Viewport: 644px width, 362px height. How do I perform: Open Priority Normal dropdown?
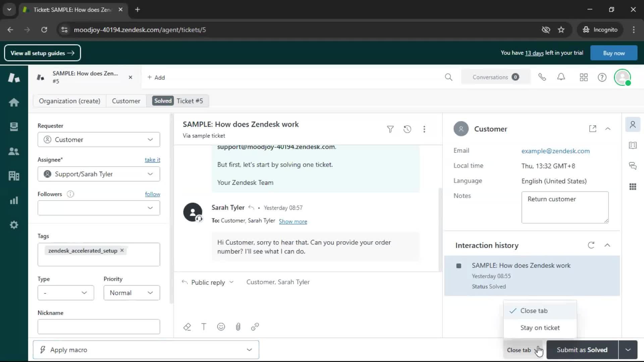[x=131, y=293]
